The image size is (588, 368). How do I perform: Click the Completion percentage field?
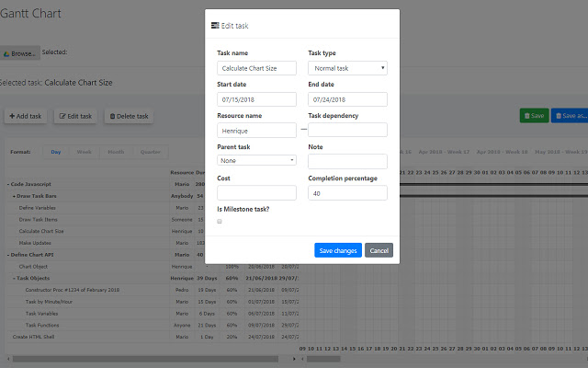347,193
